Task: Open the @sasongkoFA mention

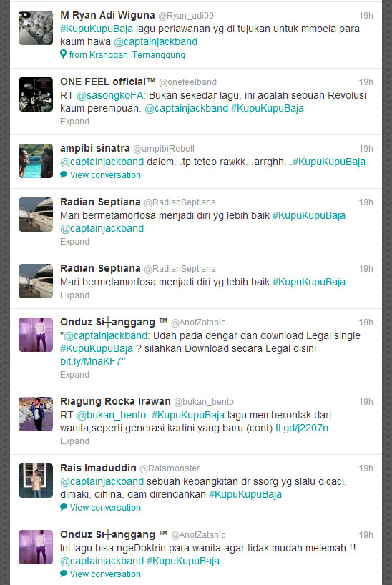Action: click(x=109, y=96)
